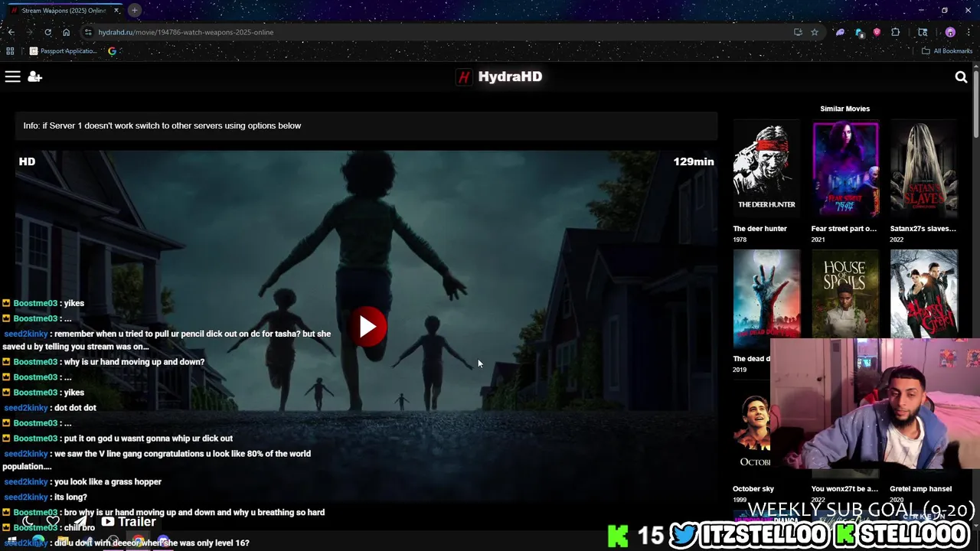This screenshot has width=980, height=551.
Task: Click the hydrahd.ru address bar URL
Action: click(x=185, y=32)
